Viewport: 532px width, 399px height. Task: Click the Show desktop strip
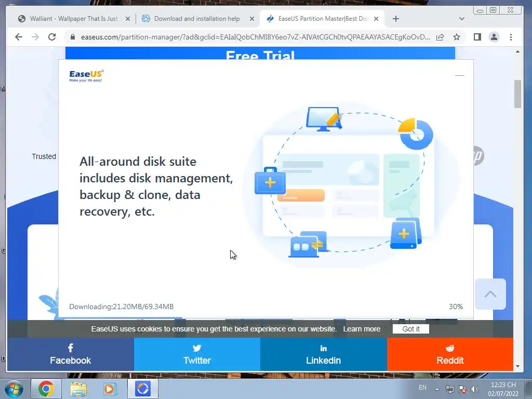528,389
